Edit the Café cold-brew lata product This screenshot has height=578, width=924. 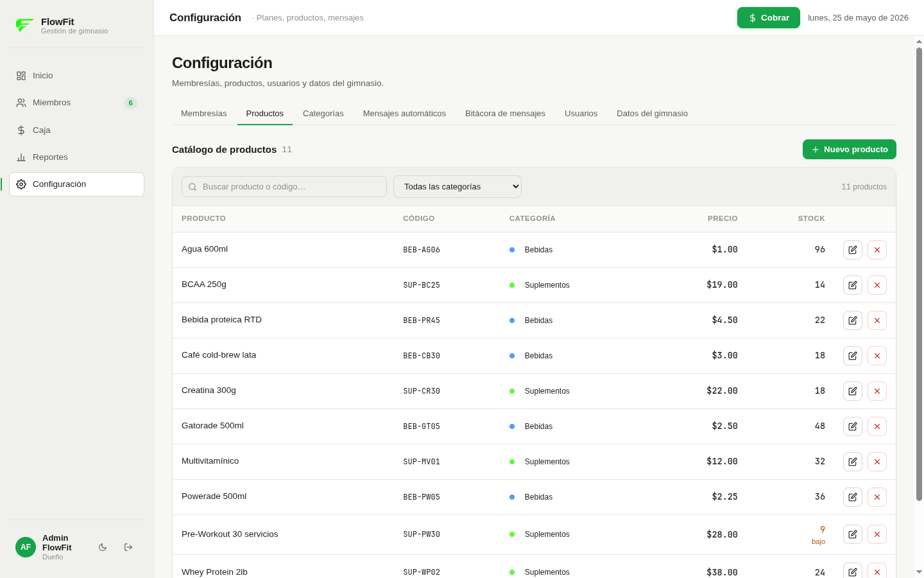click(x=852, y=356)
